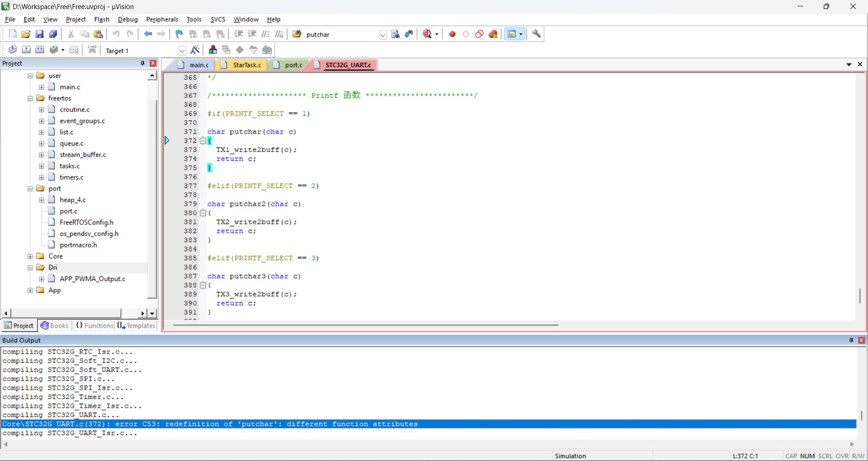Close the Project panel
Screen dimensions: 868x461
[x=153, y=63]
